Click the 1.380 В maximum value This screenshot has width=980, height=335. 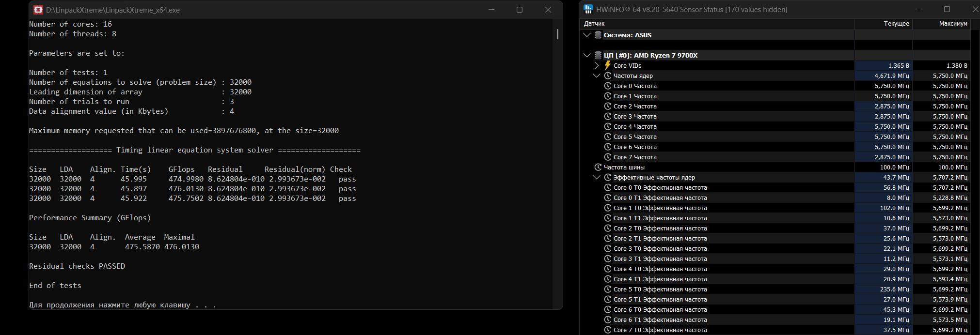click(957, 65)
